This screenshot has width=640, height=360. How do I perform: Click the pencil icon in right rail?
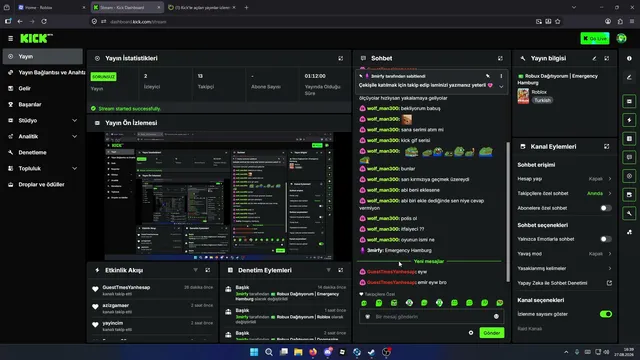coord(629,77)
